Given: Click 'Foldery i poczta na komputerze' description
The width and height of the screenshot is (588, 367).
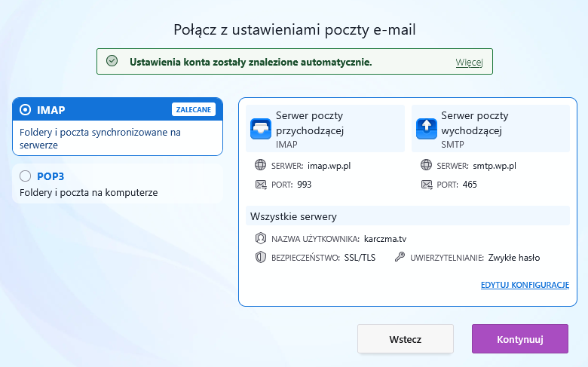Looking at the screenshot, I should click(88, 193).
